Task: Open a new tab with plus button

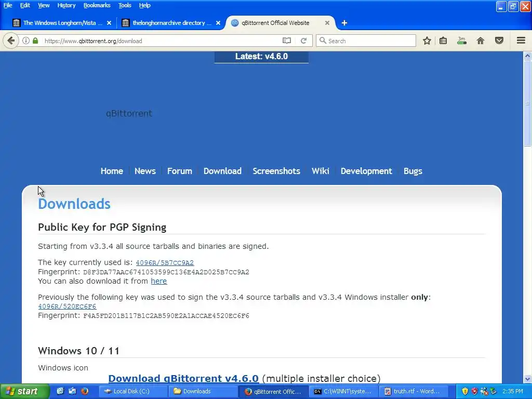Action: (x=344, y=23)
